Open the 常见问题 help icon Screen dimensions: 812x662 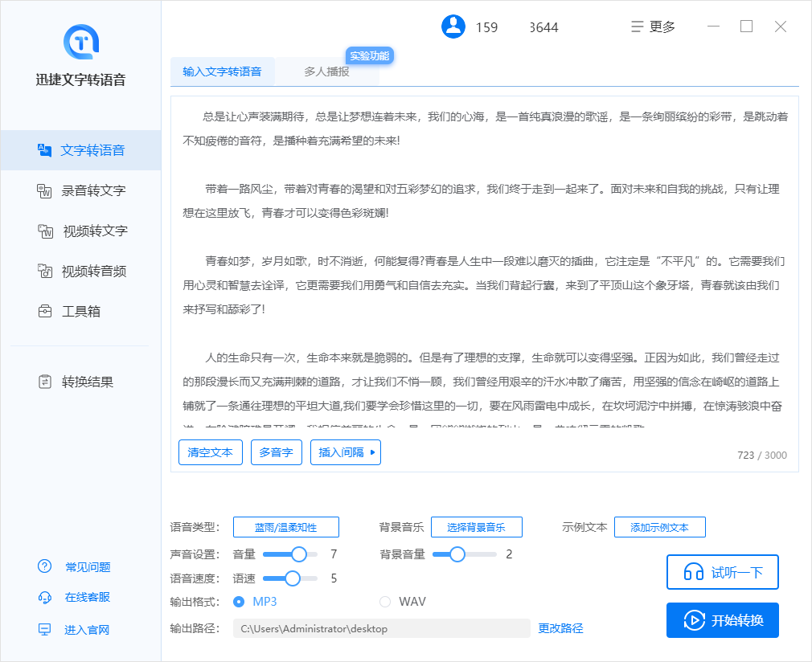point(45,566)
